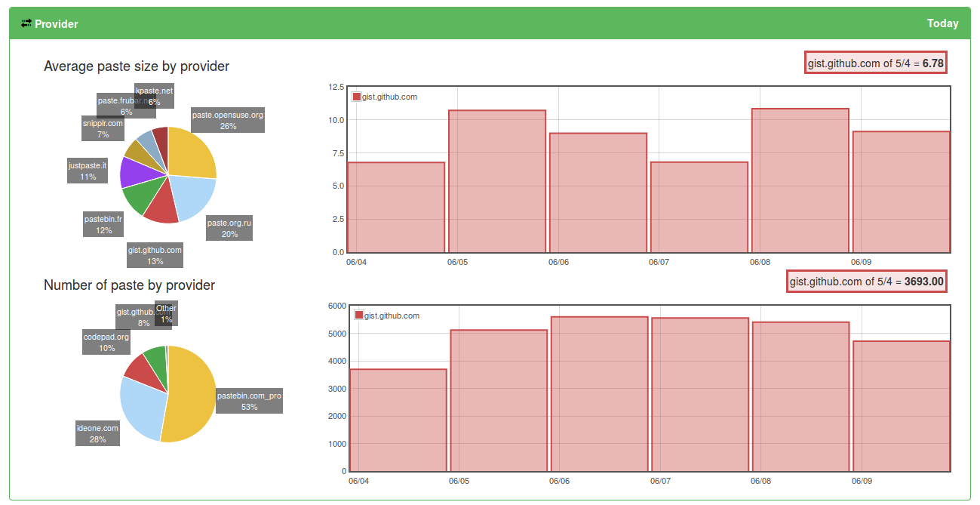This screenshot has width=980, height=505.
Task: Click the 06/05 bar in top chart
Action: (x=497, y=181)
